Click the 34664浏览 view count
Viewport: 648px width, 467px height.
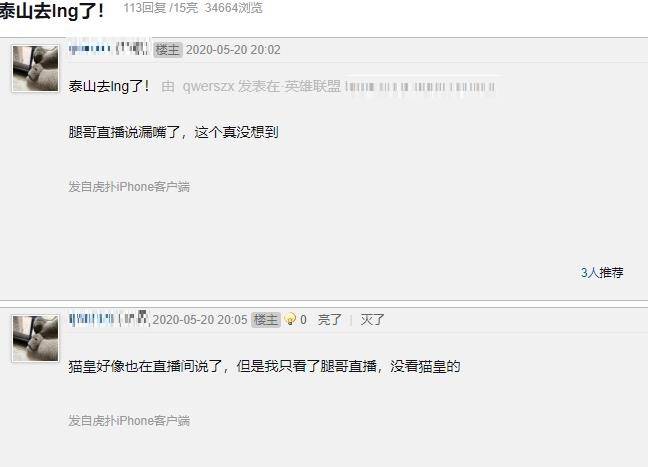[x=233, y=8]
